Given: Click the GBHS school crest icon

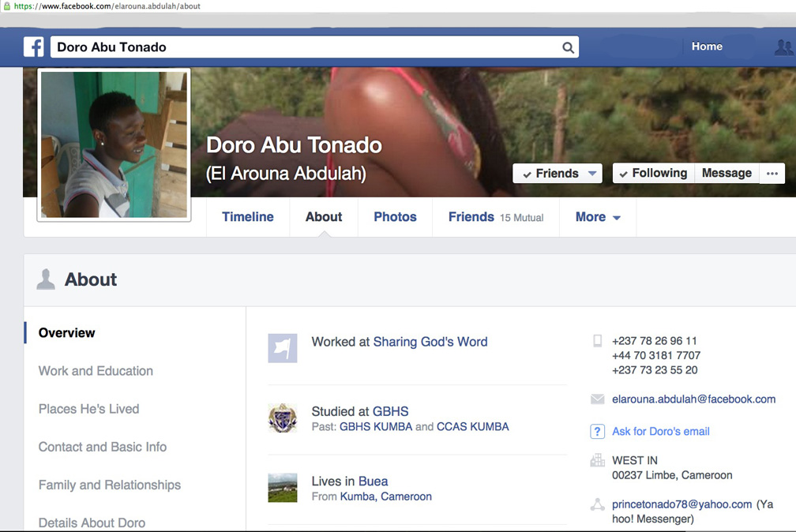Looking at the screenshot, I should coord(283,418).
